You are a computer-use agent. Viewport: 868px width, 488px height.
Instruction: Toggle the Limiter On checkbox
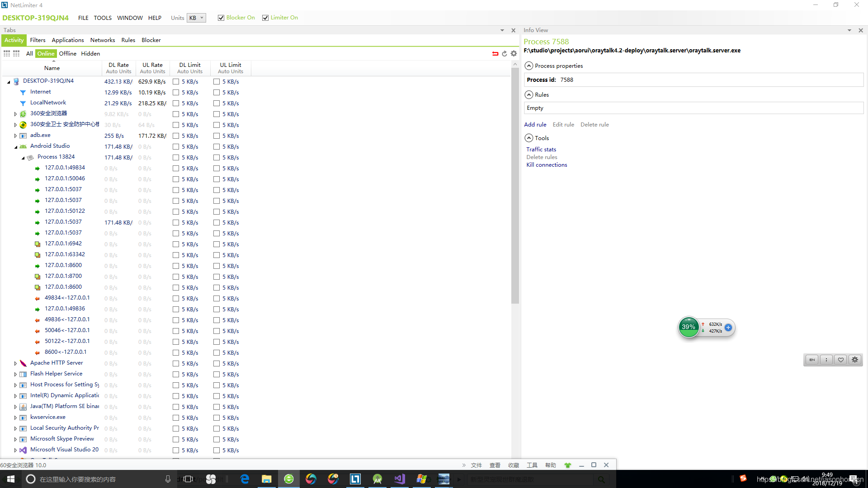tap(265, 18)
